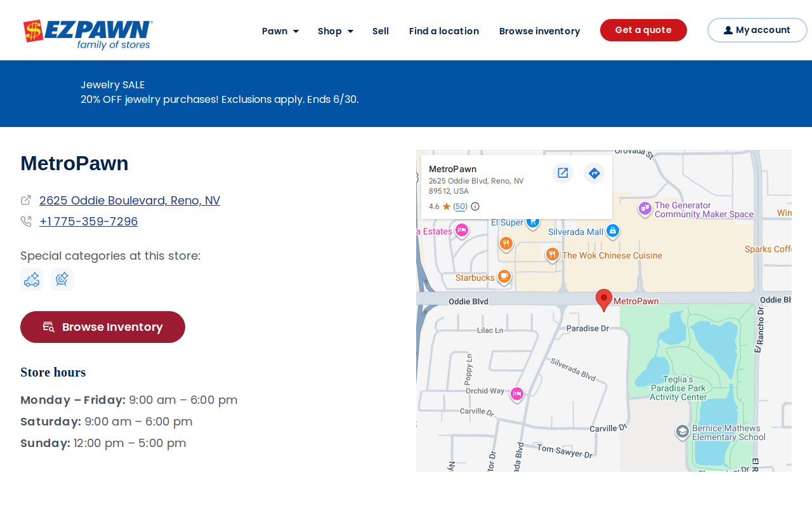Click the El Super grocery marker
Viewport: 812px width, 508px height.
coord(533,222)
